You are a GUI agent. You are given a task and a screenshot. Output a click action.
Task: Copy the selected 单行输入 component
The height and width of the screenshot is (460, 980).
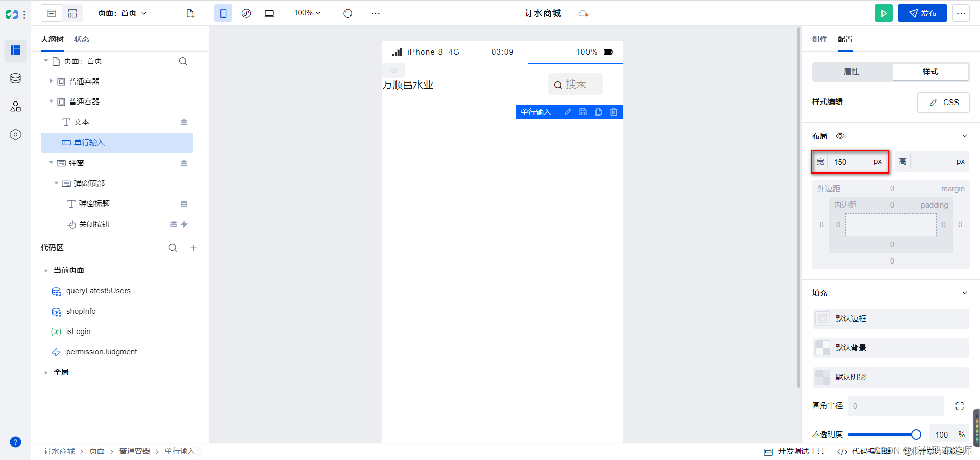click(598, 112)
